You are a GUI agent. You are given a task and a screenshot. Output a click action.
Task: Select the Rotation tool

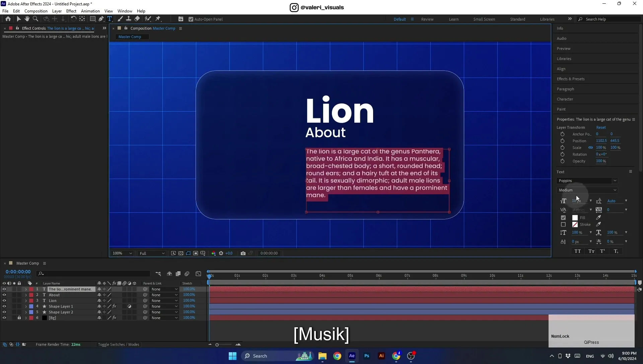click(x=73, y=19)
